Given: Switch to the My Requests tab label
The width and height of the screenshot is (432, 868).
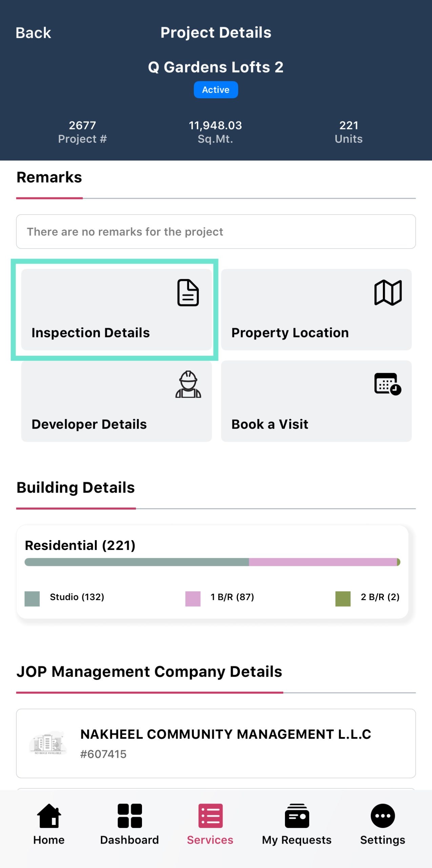Looking at the screenshot, I should coord(297,840).
